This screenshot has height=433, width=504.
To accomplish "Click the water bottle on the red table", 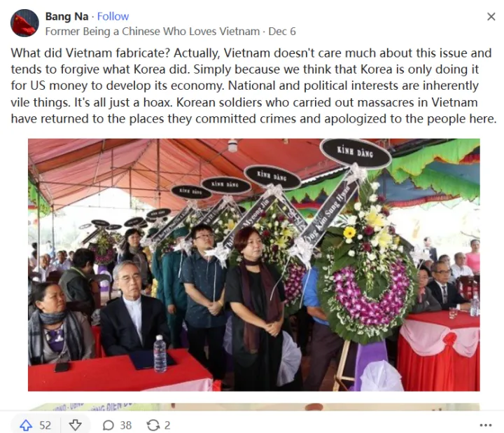I will pos(160,354).
